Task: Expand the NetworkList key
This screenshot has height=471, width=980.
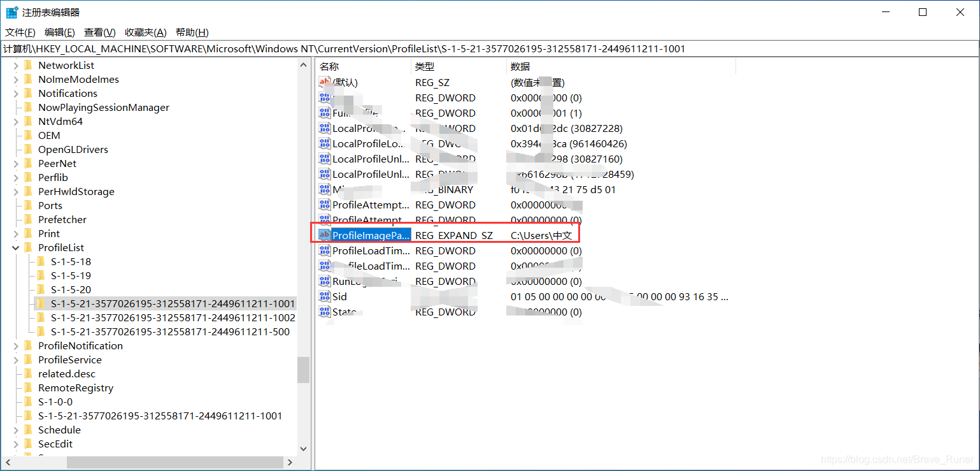Action: point(16,65)
